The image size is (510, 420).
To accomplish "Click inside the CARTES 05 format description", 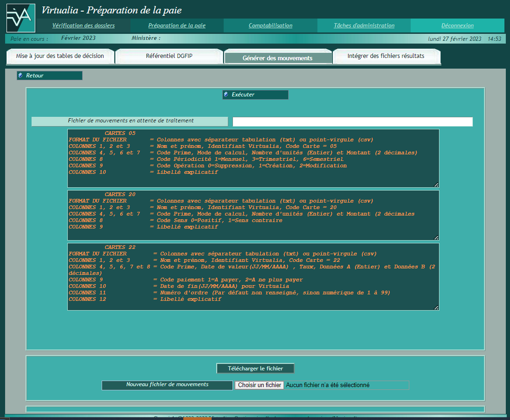I will 253,159.
